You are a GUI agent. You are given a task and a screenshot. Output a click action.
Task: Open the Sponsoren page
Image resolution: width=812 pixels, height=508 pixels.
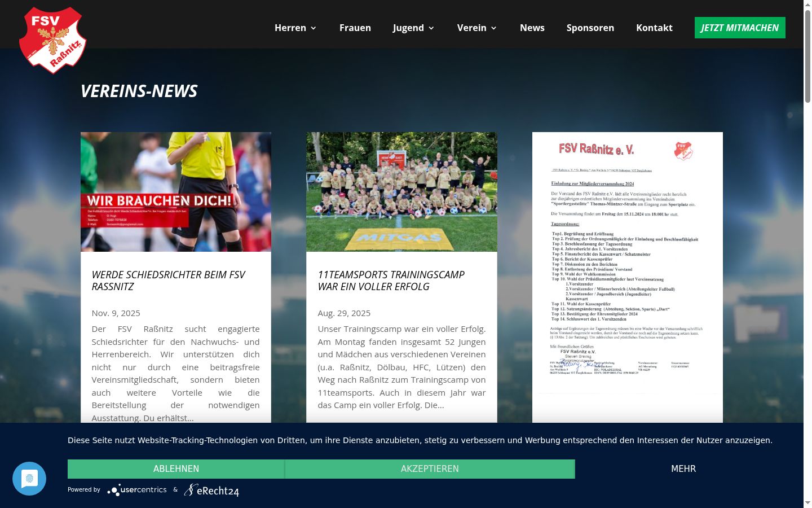(590, 28)
